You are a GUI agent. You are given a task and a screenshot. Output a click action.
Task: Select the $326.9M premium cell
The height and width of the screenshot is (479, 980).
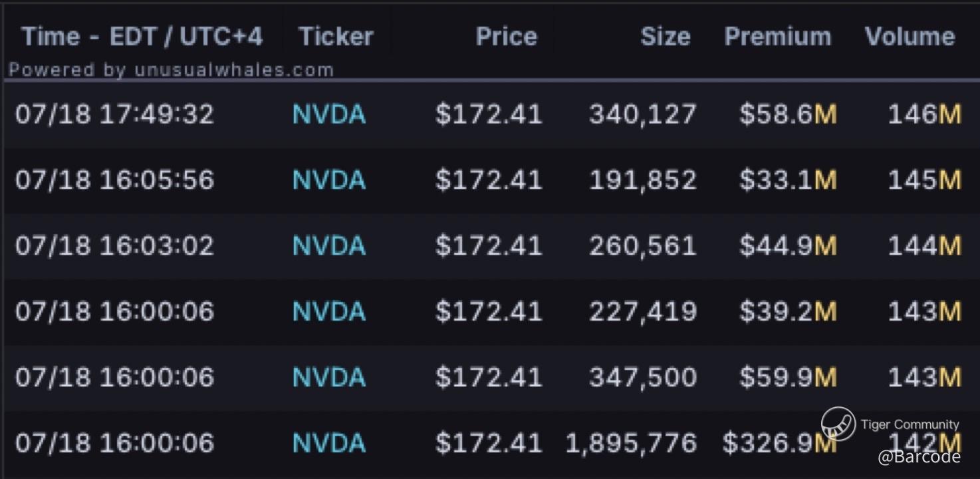779,444
